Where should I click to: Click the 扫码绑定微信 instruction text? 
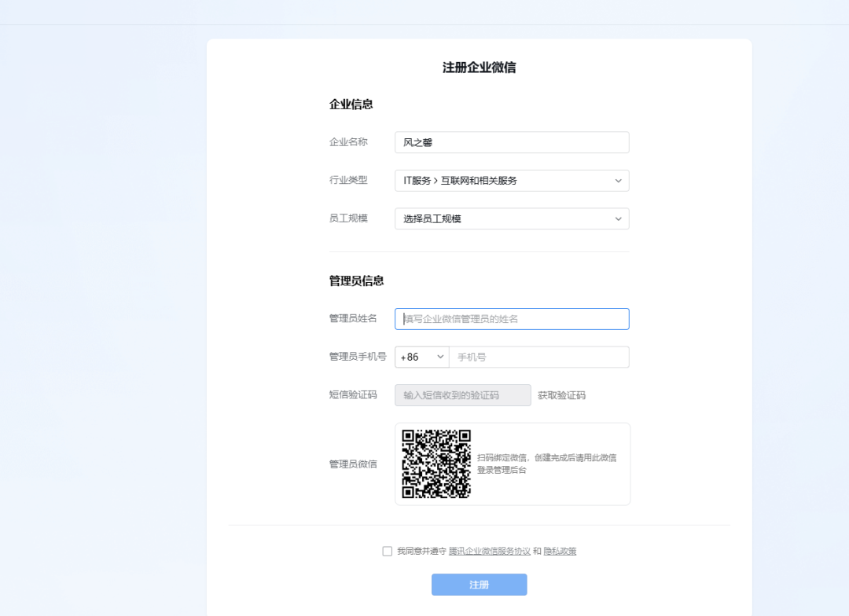(x=547, y=464)
